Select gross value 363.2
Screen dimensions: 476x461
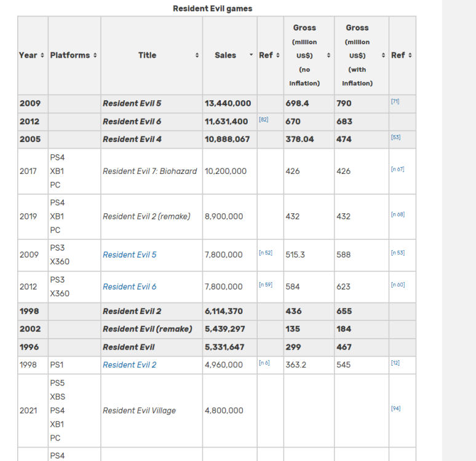pyautogui.click(x=296, y=364)
